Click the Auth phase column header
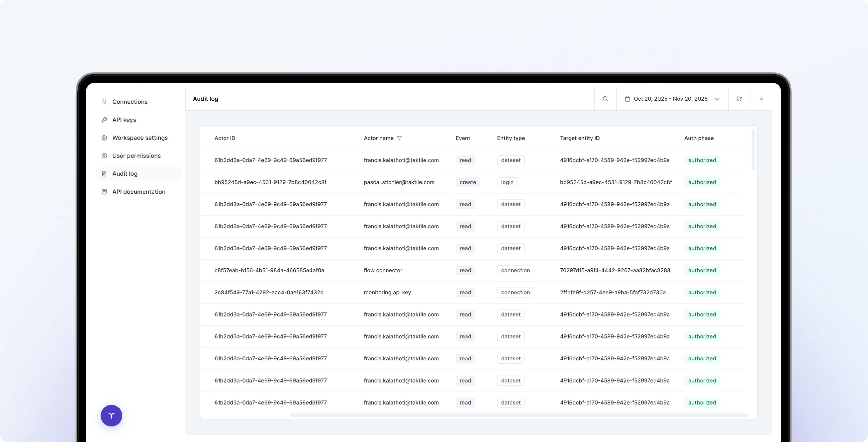 (x=698, y=138)
